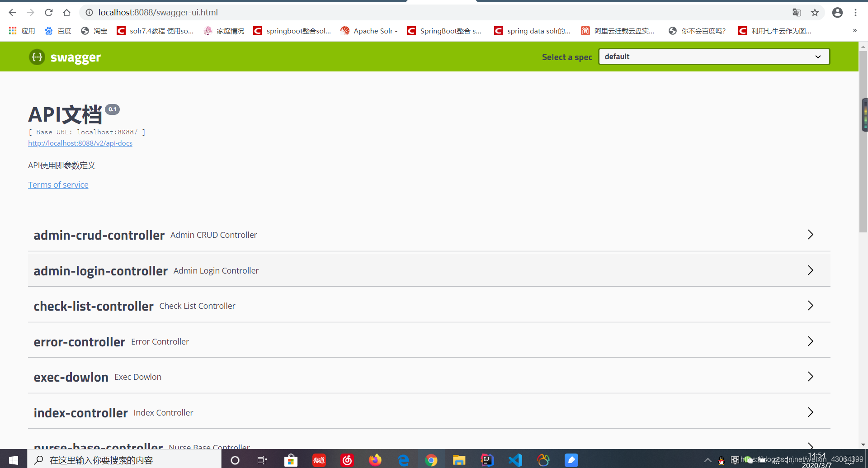Expand admin-crud-controller section
The height and width of the screenshot is (468, 868).
tap(810, 234)
